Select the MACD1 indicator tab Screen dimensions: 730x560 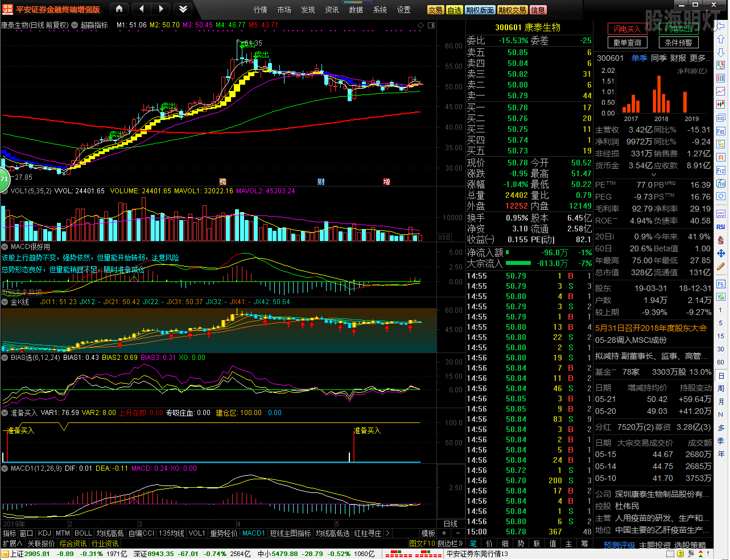pyautogui.click(x=254, y=533)
